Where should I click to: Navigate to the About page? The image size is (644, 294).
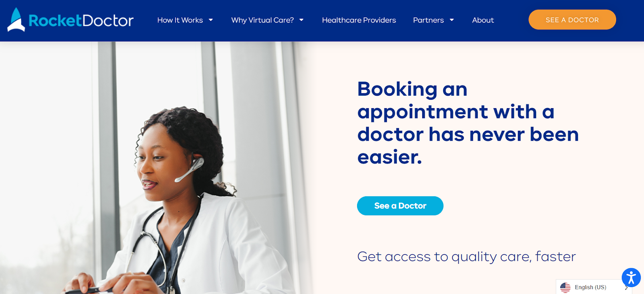point(483,20)
